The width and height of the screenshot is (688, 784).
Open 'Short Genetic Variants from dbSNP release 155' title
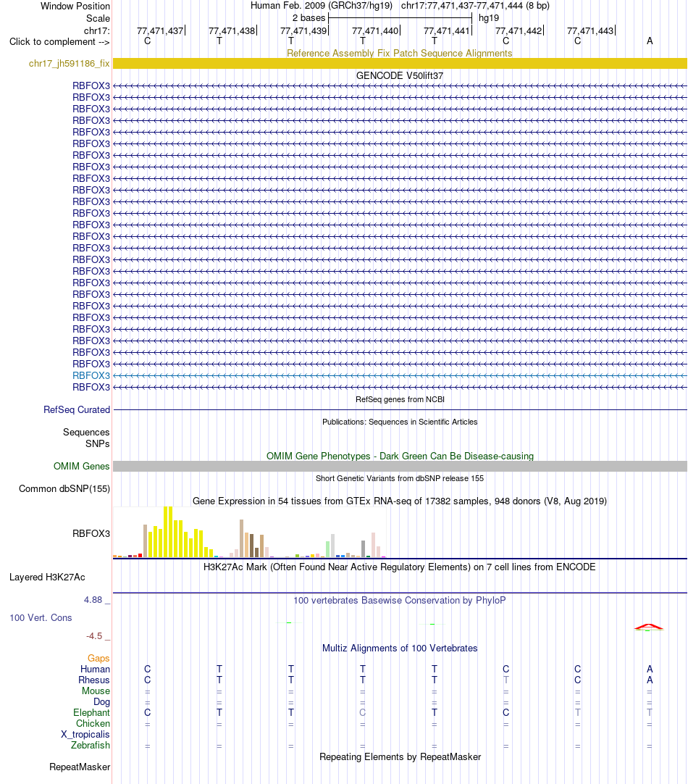point(400,478)
